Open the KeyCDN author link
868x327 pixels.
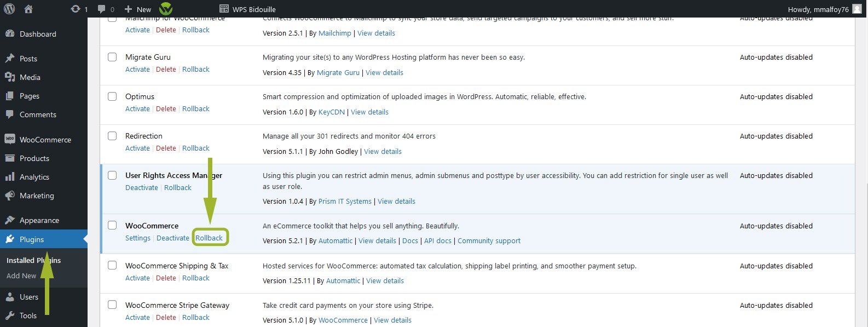click(332, 112)
